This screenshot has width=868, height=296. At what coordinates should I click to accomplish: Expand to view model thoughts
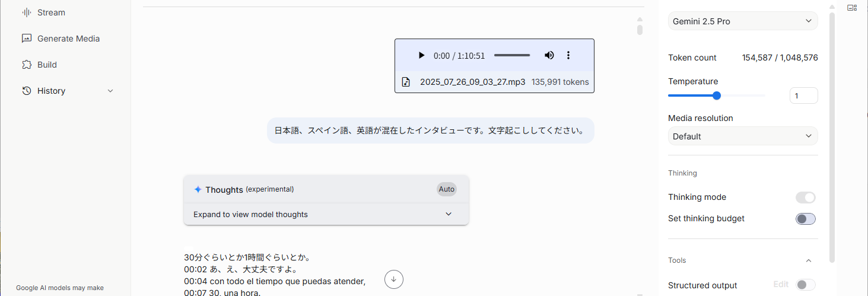click(326, 214)
